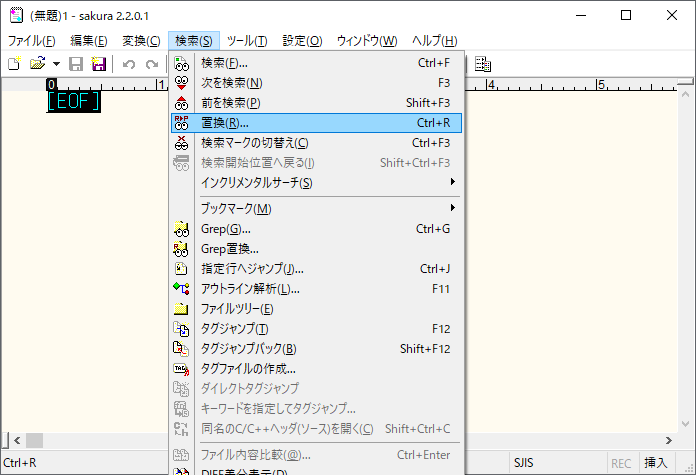
Task: Click vertical scrollbar down arrow
Action: click(x=685, y=424)
